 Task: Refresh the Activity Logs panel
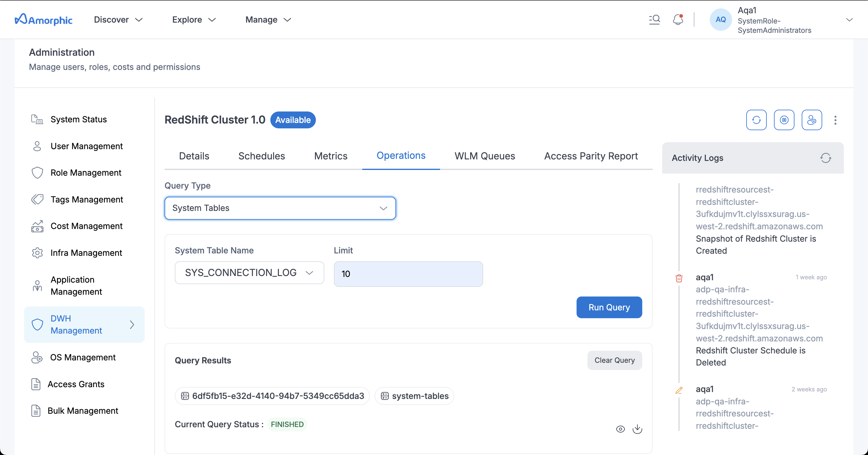point(826,158)
